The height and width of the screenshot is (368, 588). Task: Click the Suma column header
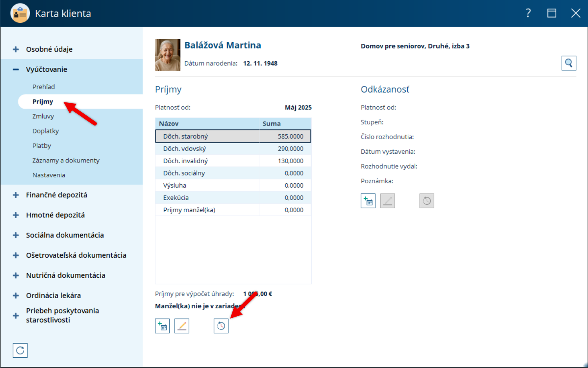coord(285,124)
